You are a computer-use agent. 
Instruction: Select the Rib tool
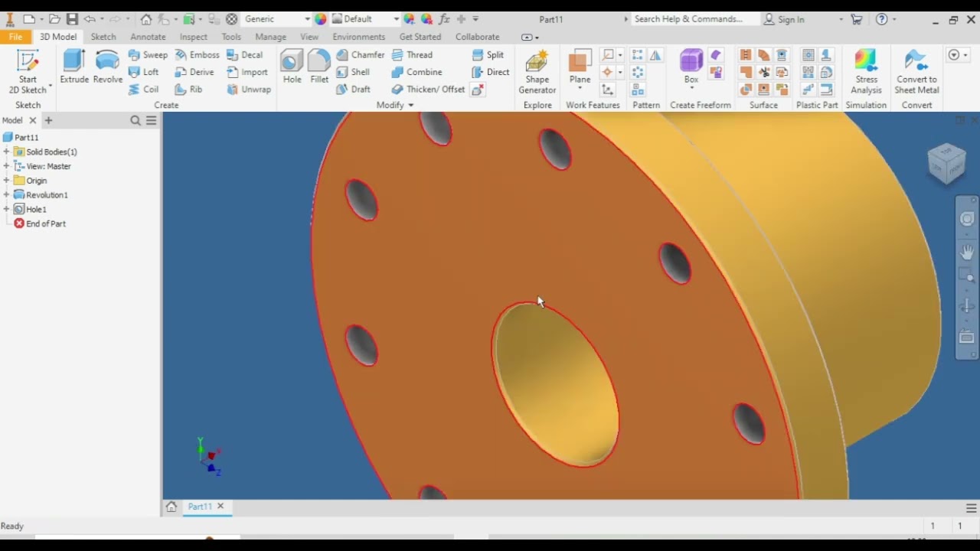pyautogui.click(x=188, y=90)
